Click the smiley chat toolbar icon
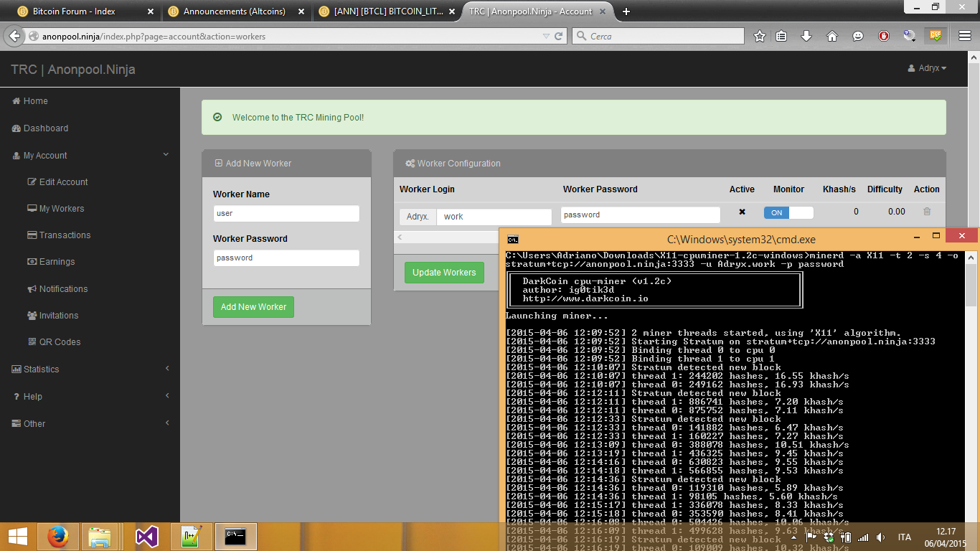The height and width of the screenshot is (551, 980). pos(858,36)
